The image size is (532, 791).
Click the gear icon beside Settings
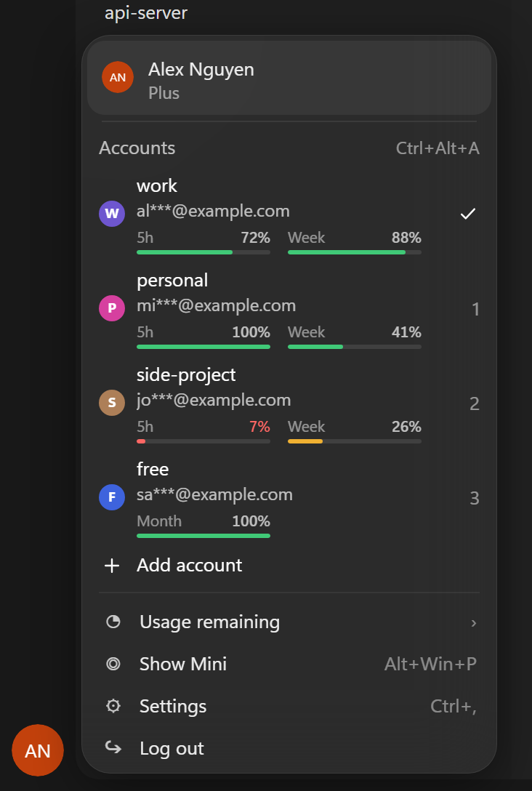pyautogui.click(x=113, y=706)
